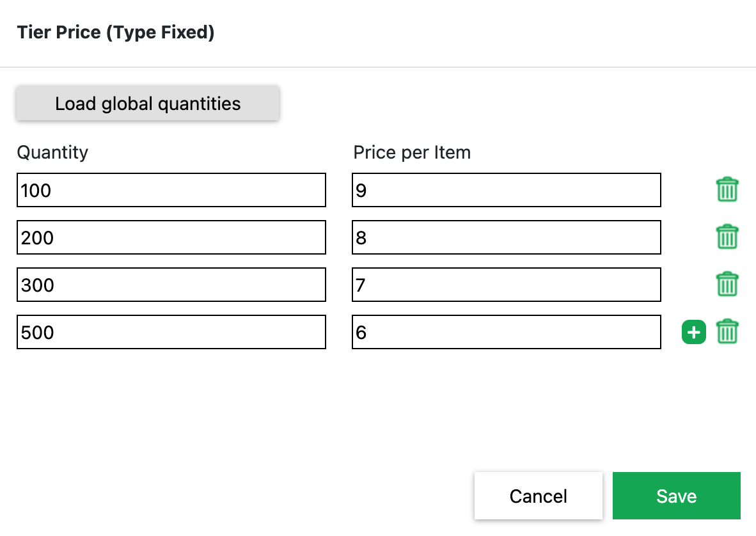Edit the price field with value 6
Image resolution: width=756 pixels, height=536 pixels.
[506, 332]
